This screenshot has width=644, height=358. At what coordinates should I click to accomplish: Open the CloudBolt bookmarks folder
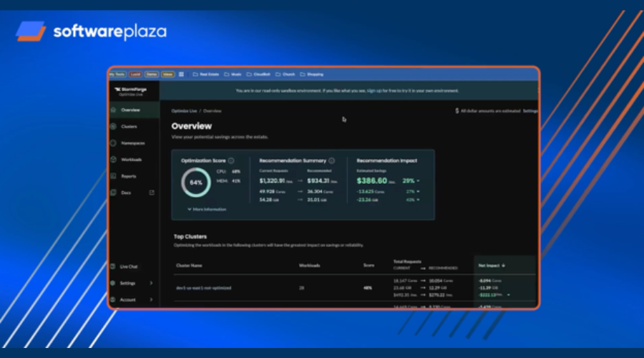pyautogui.click(x=259, y=74)
